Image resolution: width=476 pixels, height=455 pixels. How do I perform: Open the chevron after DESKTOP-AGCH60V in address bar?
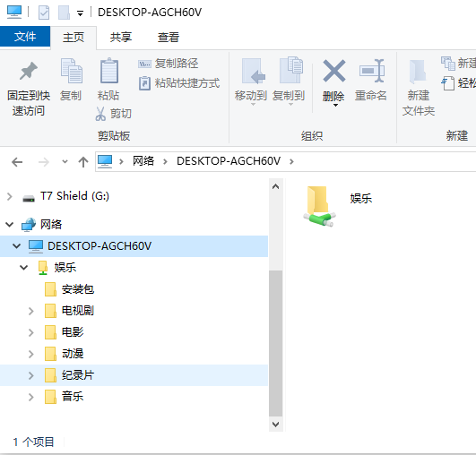tap(291, 162)
